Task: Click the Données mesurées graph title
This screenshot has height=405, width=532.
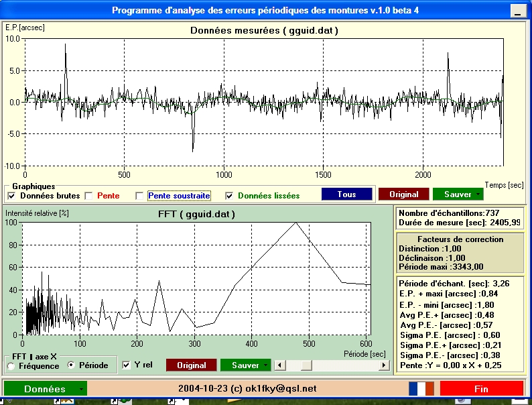Action: (x=264, y=31)
